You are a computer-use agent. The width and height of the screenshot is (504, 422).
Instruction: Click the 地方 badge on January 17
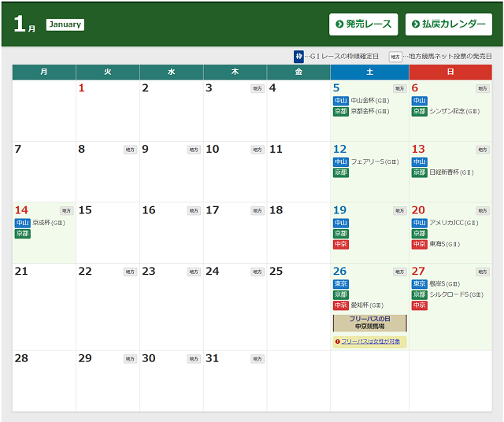coord(258,211)
